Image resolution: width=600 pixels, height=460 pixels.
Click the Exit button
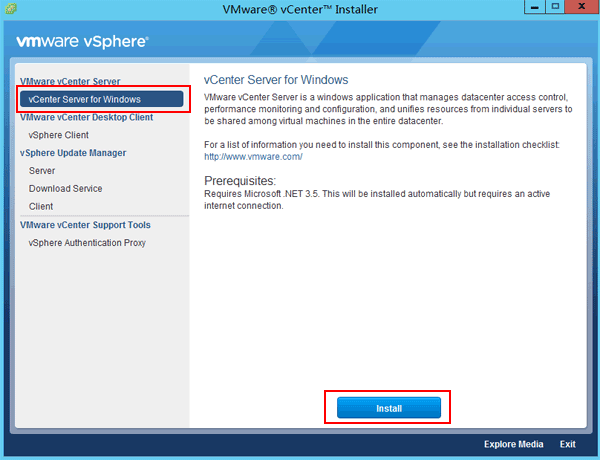[x=567, y=444]
